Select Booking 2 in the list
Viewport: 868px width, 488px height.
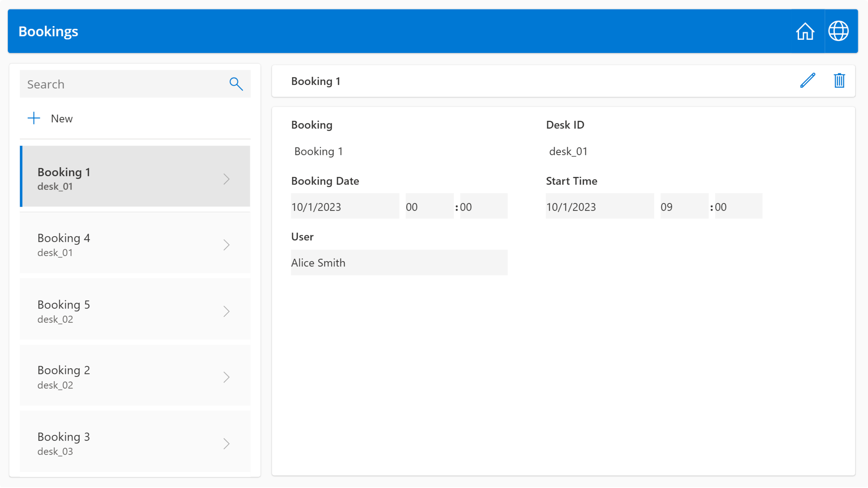click(x=135, y=375)
